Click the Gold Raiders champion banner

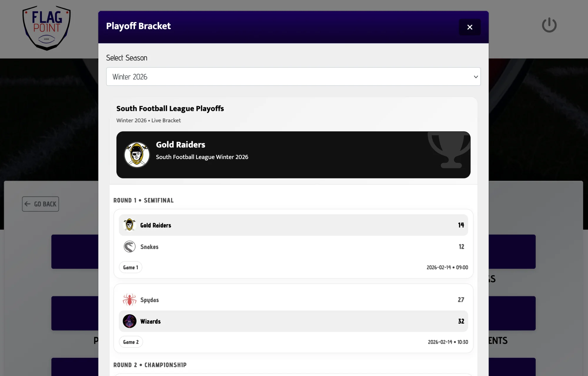tap(293, 155)
